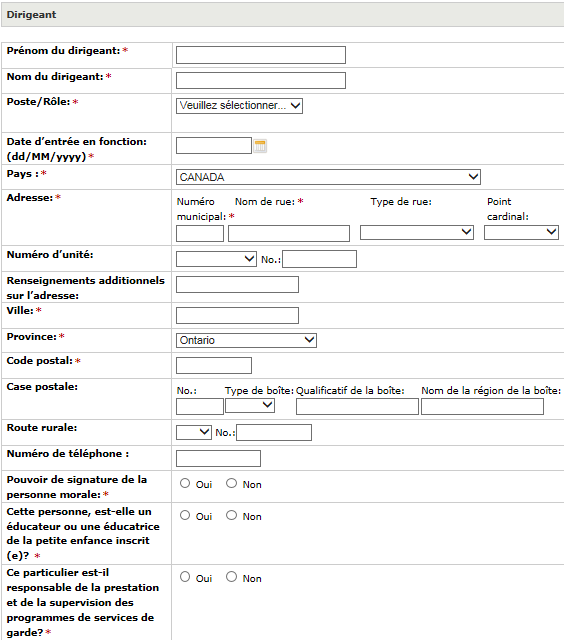Click the Nom de la région de la boîte field
Viewport: 564px width, 640px height.
pos(482,407)
